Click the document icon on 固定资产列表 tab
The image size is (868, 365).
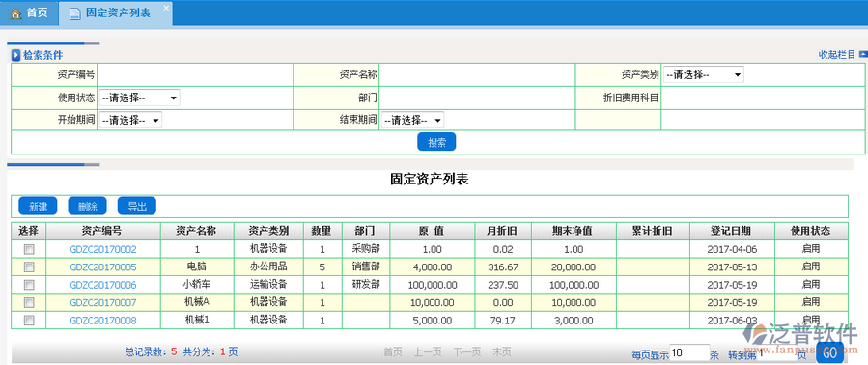tap(74, 14)
